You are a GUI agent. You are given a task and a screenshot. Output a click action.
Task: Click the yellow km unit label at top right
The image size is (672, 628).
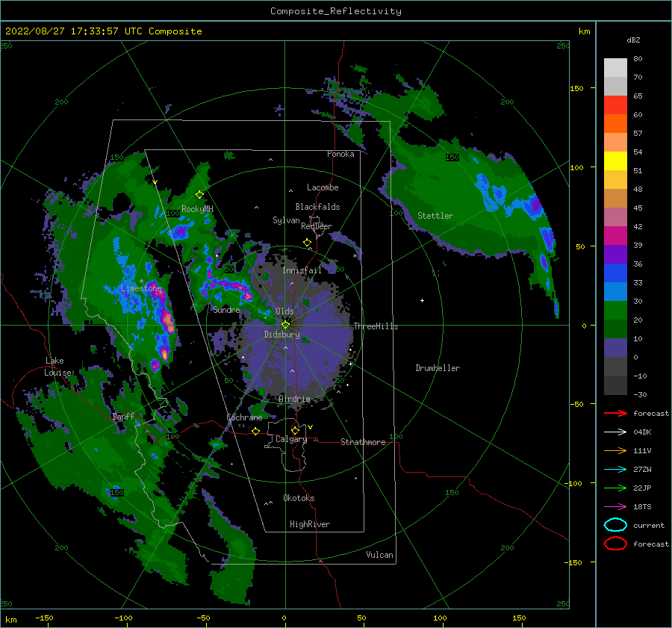point(584,31)
